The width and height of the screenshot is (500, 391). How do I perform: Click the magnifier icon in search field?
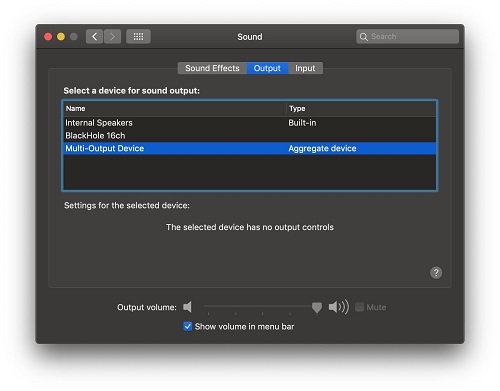[x=363, y=37]
